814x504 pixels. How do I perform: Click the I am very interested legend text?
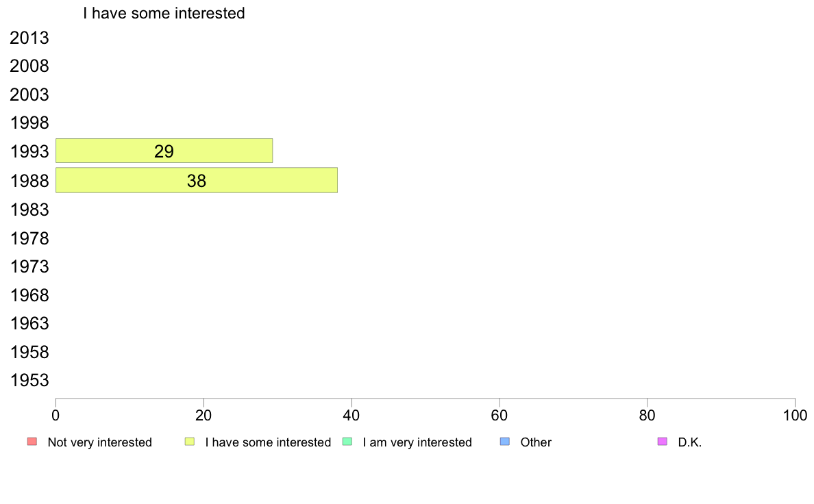417,442
